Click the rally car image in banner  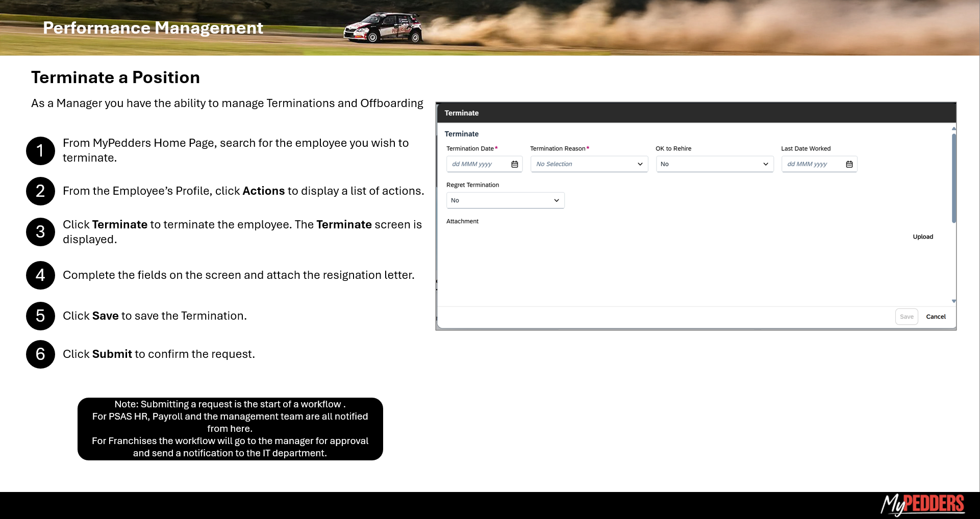[x=383, y=28]
